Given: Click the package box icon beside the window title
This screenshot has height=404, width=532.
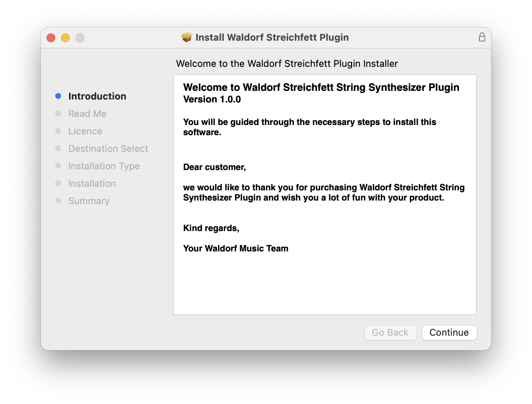Looking at the screenshot, I should [x=186, y=37].
